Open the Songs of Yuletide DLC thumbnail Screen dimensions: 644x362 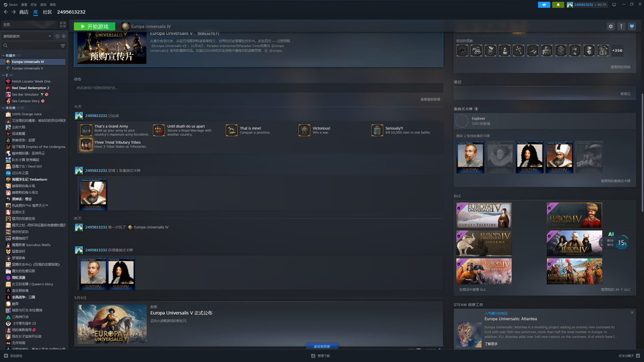click(484, 215)
